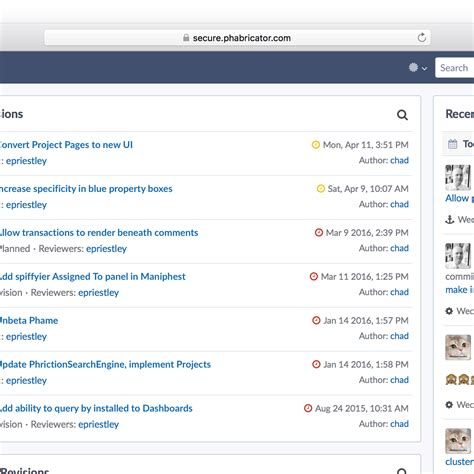Click red clock icon beside Jan 14 2016, 1:58 PM
The image size is (474, 474).
[x=316, y=364]
